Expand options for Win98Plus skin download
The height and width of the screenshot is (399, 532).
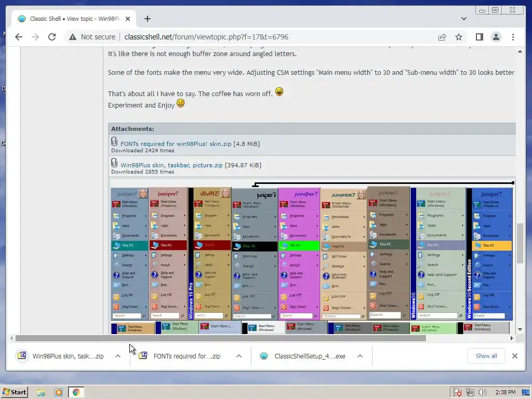pos(118,356)
